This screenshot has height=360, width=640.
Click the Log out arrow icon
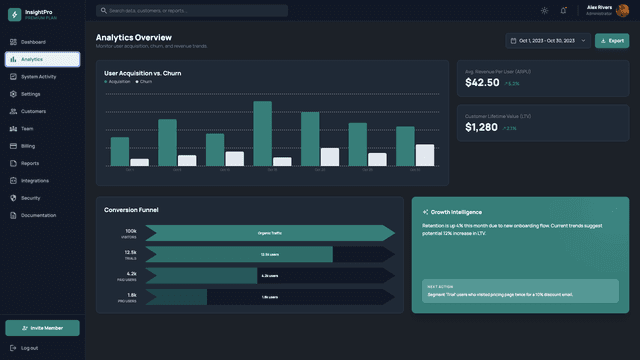[13, 348]
